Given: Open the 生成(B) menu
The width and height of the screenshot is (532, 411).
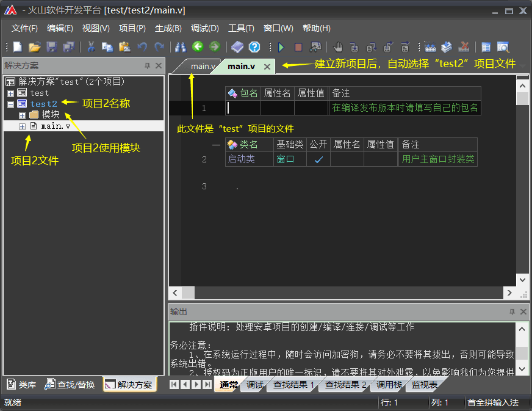Looking at the screenshot, I should tap(168, 28).
